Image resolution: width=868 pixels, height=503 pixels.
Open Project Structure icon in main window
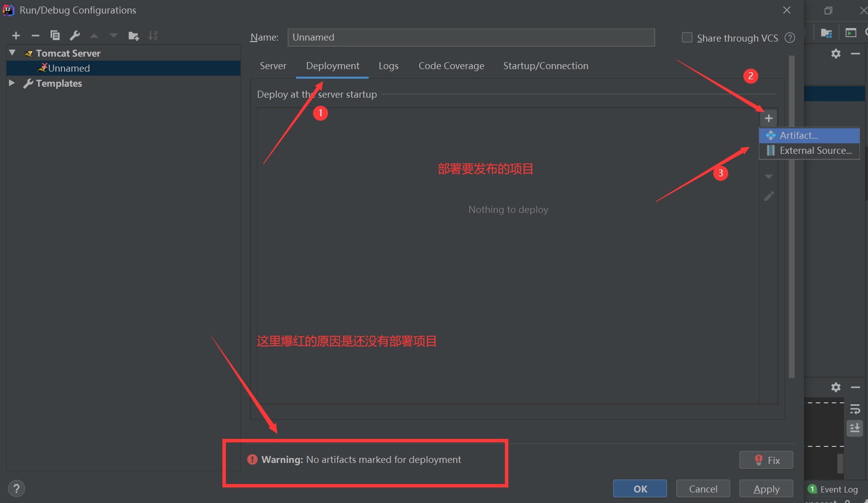coord(826,33)
